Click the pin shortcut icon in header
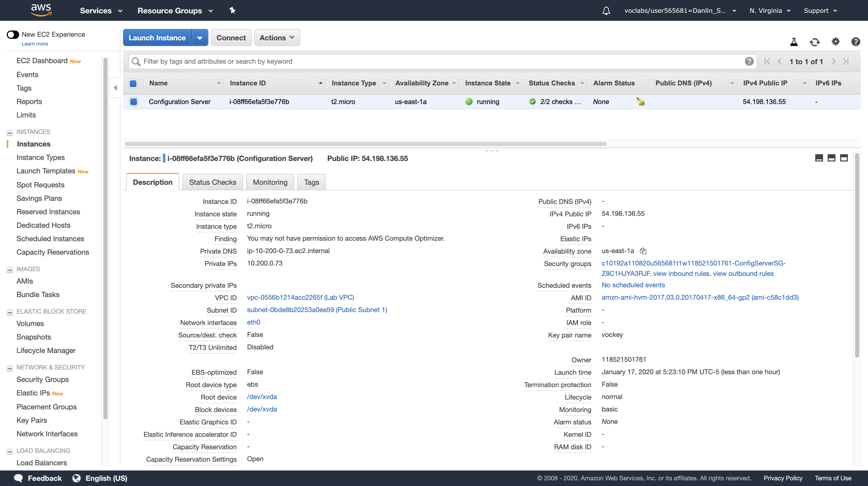 tap(232, 10)
